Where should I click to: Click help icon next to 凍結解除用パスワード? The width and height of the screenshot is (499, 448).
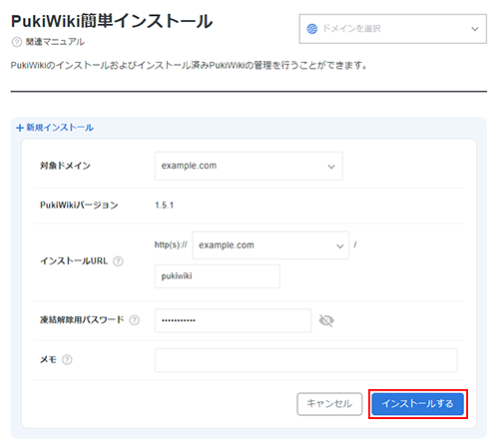point(135,320)
